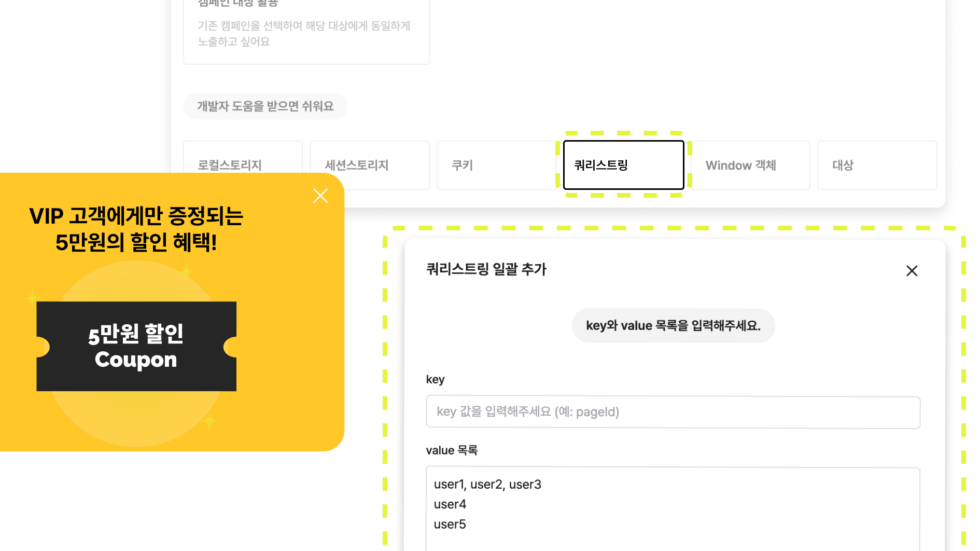Viewport: 980px width, 551px height.
Task: Focus the key input field
Action: (x=673, y=412)
